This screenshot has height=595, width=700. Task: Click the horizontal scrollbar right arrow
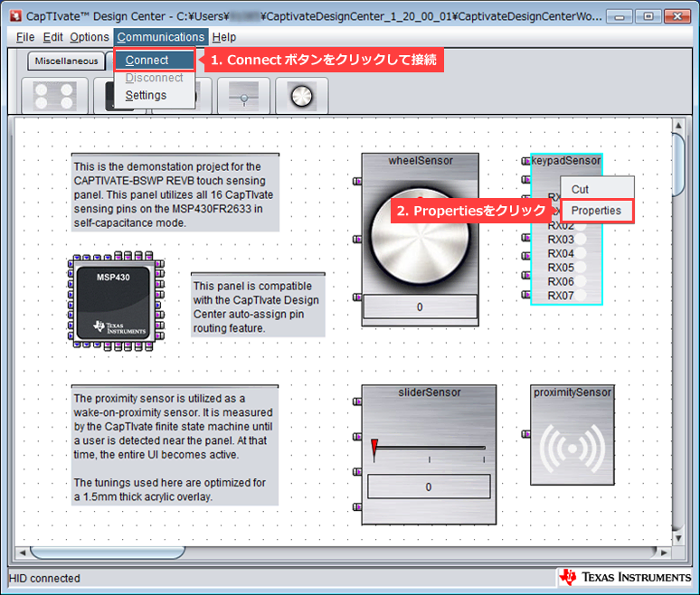pos(664,552)
